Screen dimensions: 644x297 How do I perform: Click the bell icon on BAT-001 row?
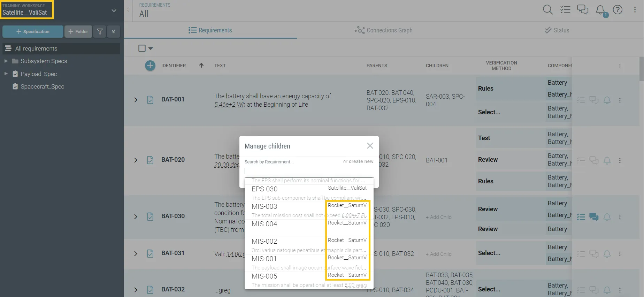[607, 100]
